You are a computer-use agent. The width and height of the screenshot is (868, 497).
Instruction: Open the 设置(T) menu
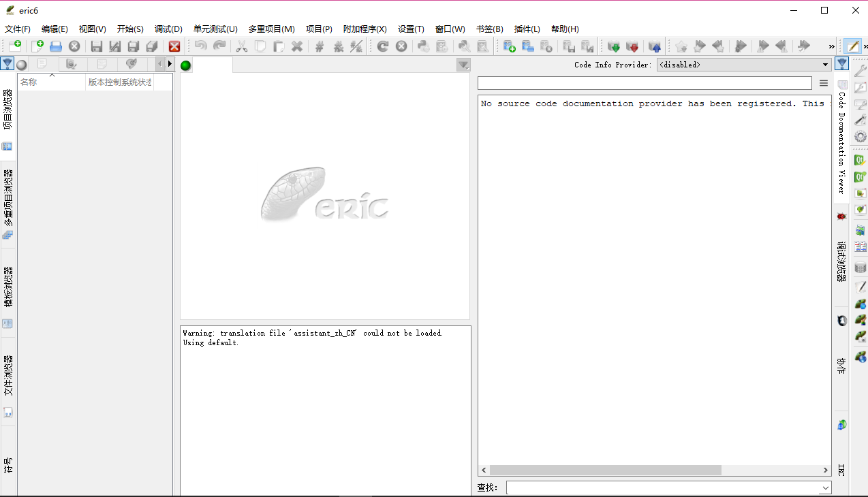(411, 29)
